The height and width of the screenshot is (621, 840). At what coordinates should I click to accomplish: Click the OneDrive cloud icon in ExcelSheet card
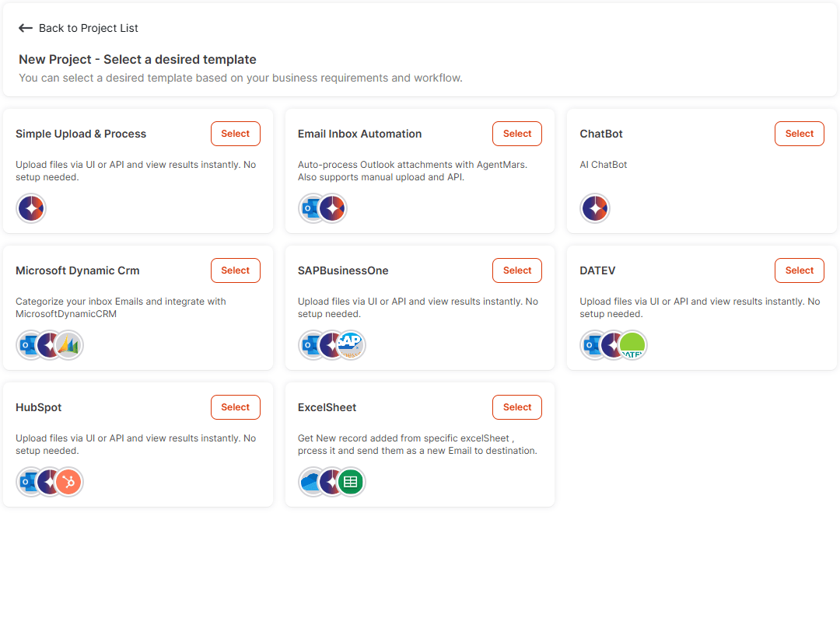(x=310, y=482)
